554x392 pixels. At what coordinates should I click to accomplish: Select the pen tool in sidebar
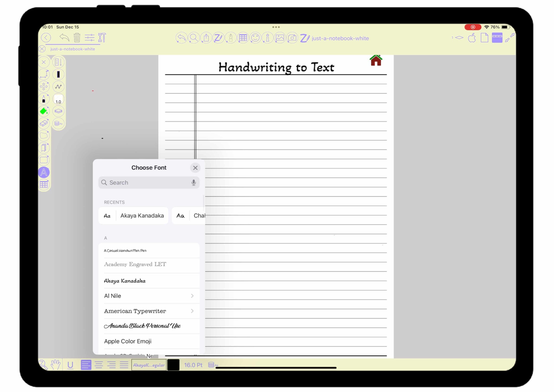[44, 99]
